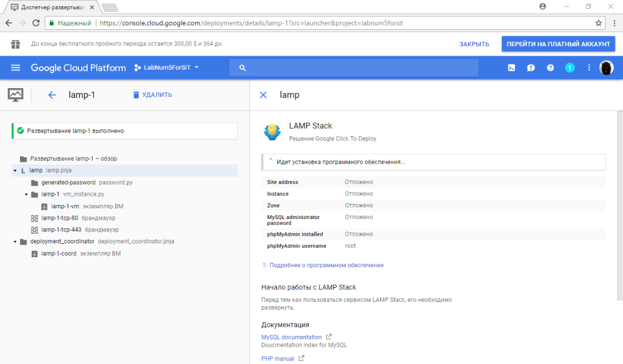
Task: Click the external link icon beside MySQL documentation
Action: coord(329,336)
